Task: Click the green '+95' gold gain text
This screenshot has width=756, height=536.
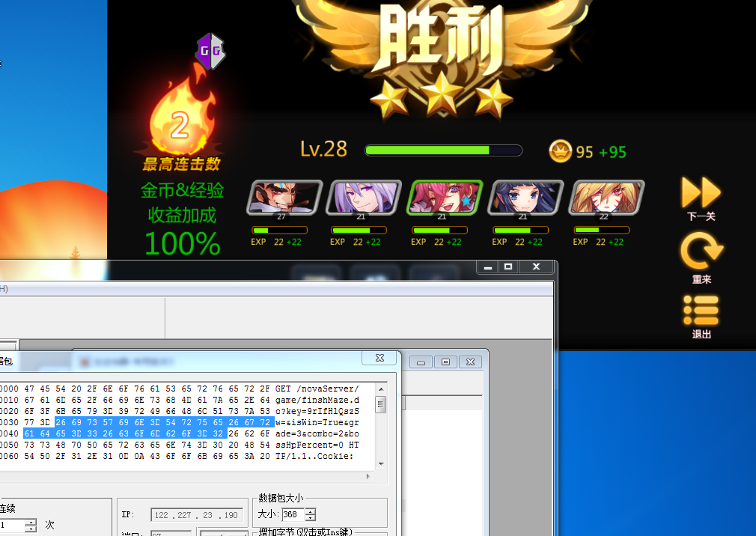Action: pos(612,152)
